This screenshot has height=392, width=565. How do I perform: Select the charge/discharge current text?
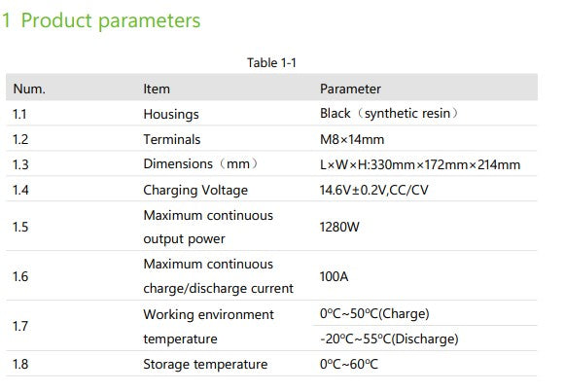point(219,288)
